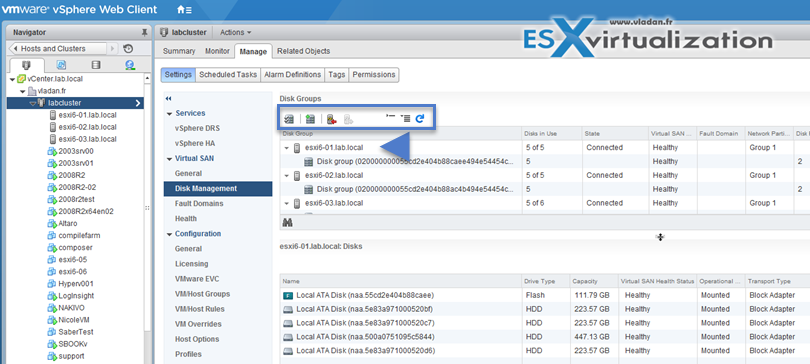Collapse the vCenter.lab.local tree node
This screenshot has width=810, height=364.
tap(12, 80)
